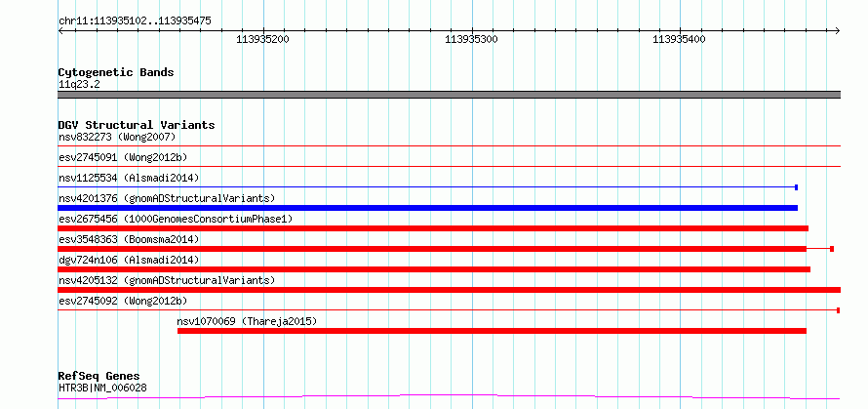This screenshot has height=409, width=868.
Task: Click the RefSeq Genes track heading
Action: [x=99, y=377]
